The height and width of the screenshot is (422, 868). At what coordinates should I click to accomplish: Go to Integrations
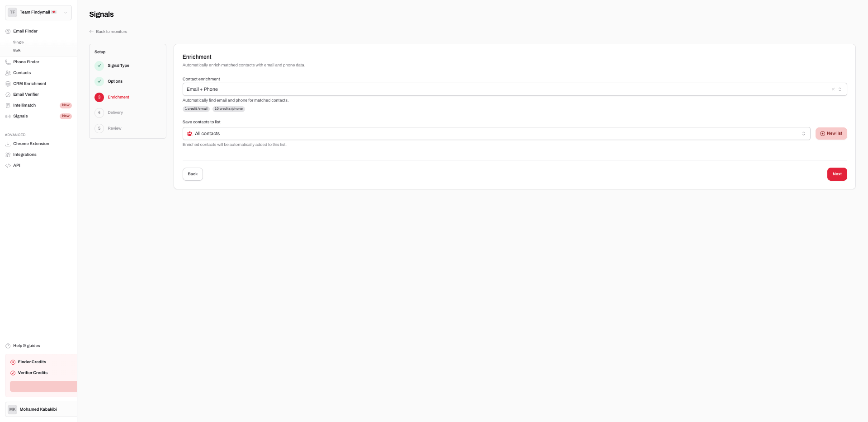(x=25, y=155)
